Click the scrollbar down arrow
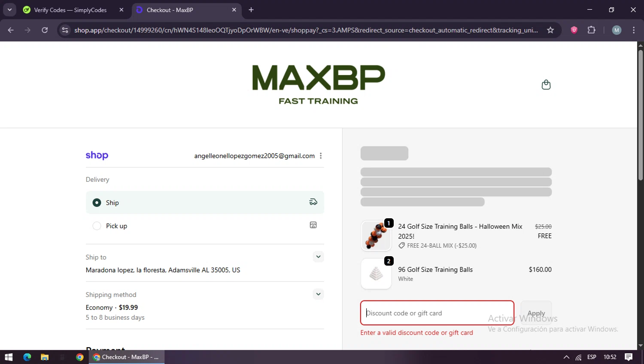644x364 pixels. coord(641,346)
